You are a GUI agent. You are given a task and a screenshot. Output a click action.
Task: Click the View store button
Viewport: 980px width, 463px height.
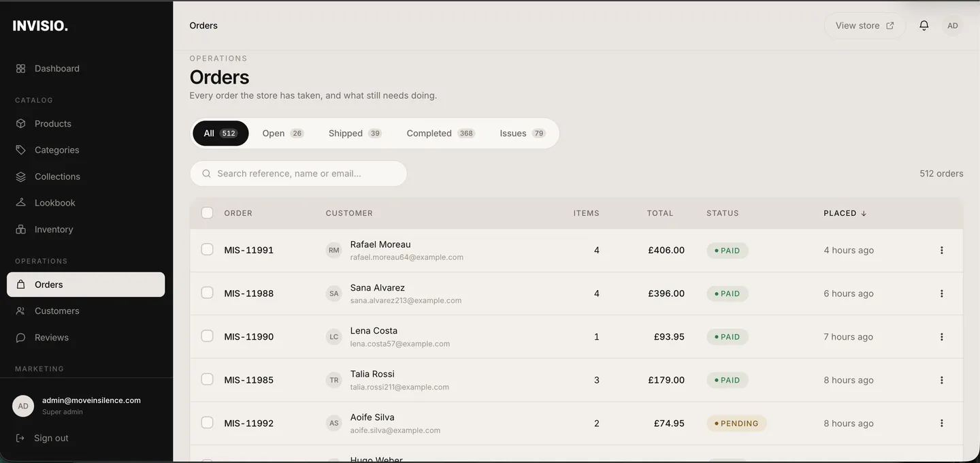pos(865,26)
